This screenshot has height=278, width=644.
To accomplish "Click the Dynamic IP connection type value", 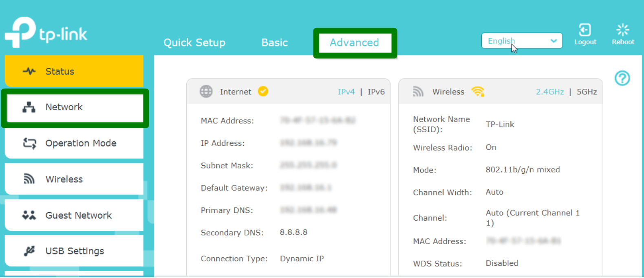I will pos(302,259).
